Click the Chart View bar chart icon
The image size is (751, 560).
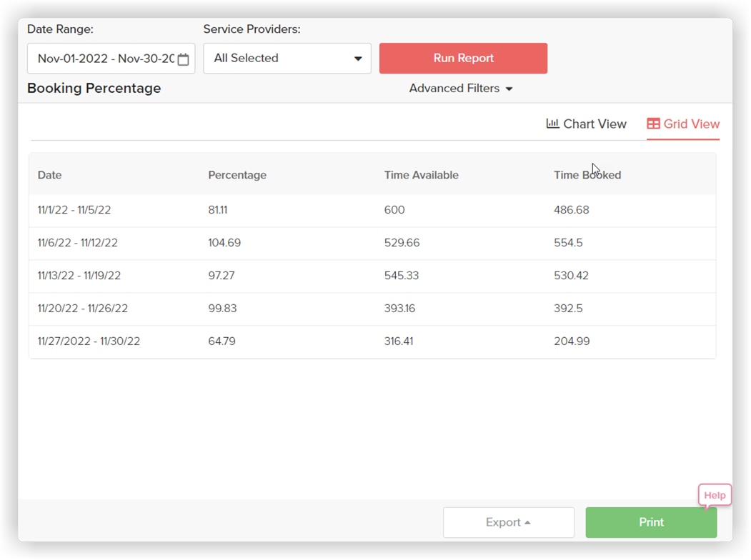point(552,124)
